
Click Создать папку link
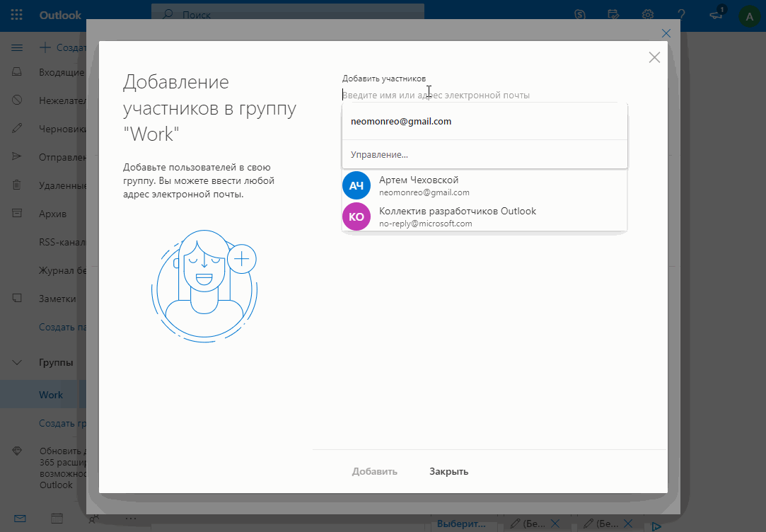tap(62, 328)
